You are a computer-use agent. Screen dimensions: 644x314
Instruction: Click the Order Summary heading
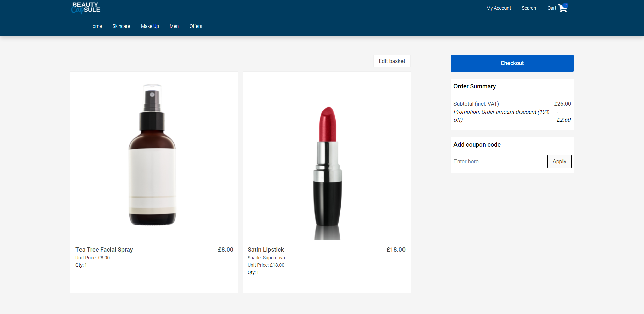pyautogui.click(x=475, y=86)
